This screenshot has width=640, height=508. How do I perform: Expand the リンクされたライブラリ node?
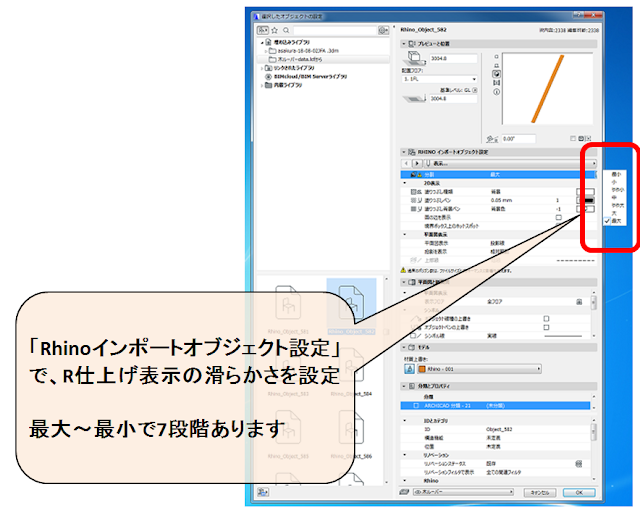coord(262,68)
